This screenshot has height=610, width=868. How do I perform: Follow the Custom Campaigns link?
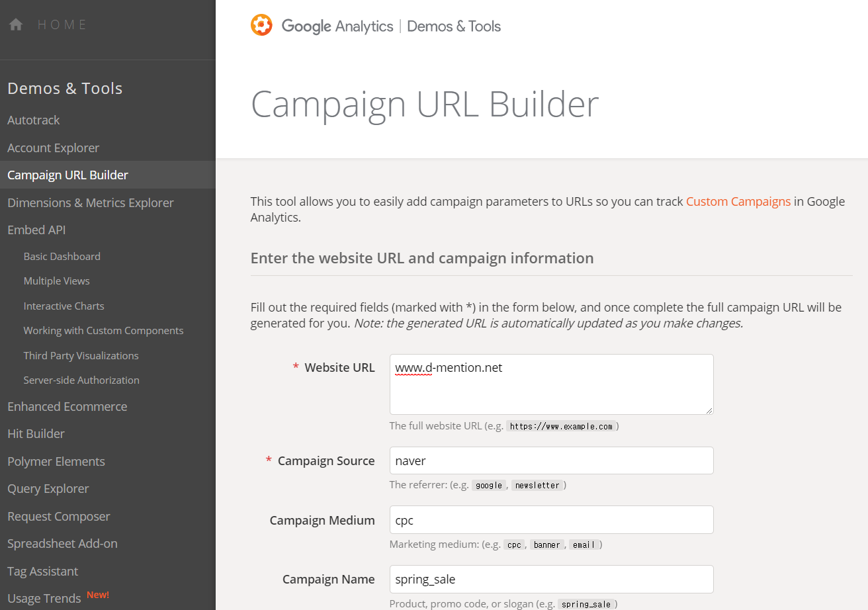tap(738, 201)
